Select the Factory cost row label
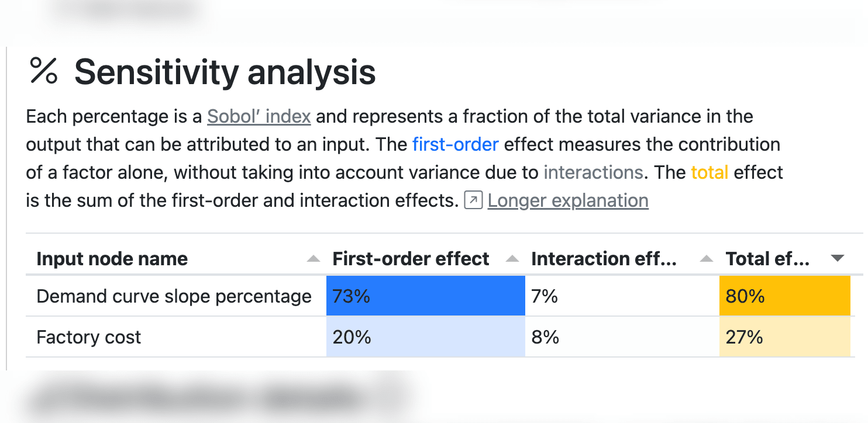This screenshot has height=423, width=868. [x=89, y=337]
